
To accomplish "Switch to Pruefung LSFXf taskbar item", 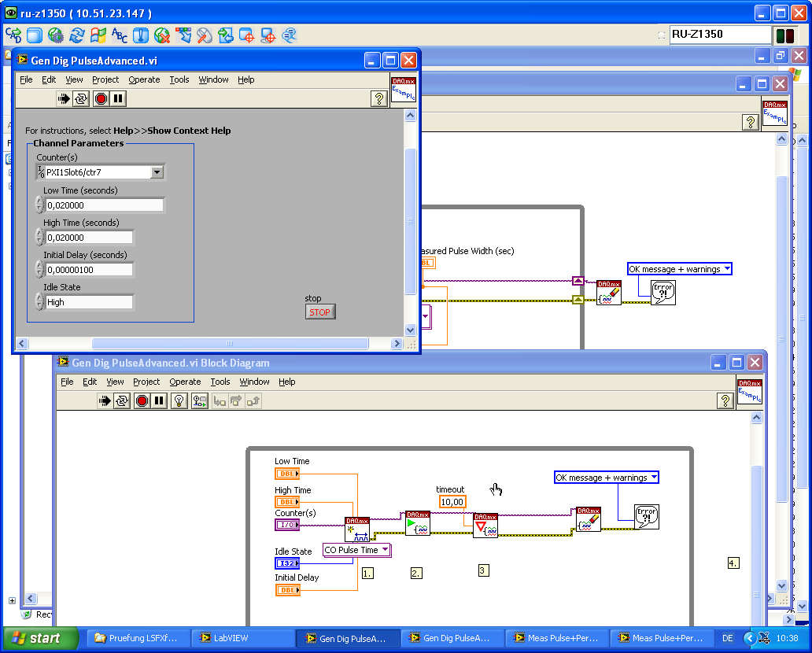I will [x=137, y=638].
